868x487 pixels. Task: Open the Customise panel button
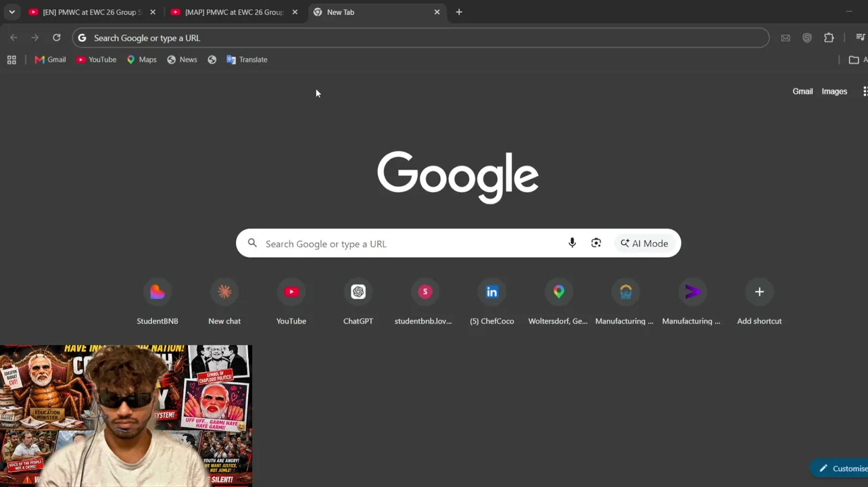point(840,469)
